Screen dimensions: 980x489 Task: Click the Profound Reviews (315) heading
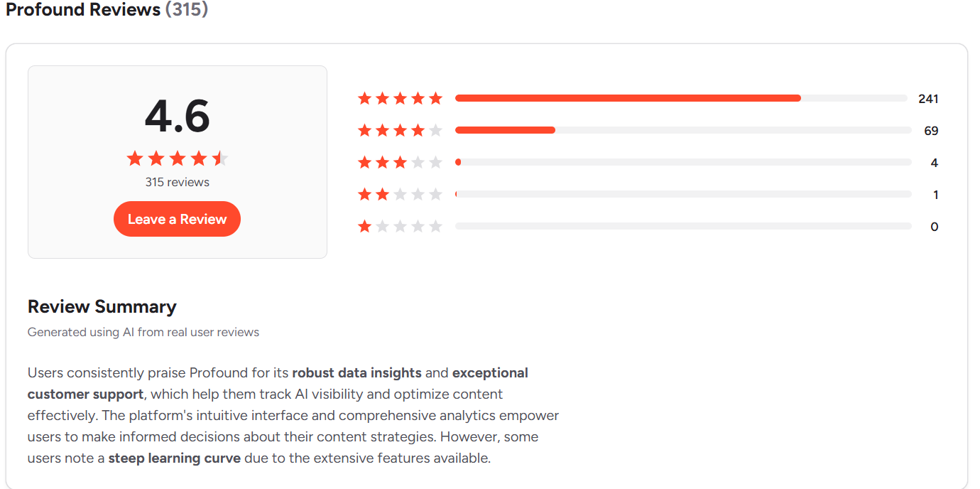107,10
